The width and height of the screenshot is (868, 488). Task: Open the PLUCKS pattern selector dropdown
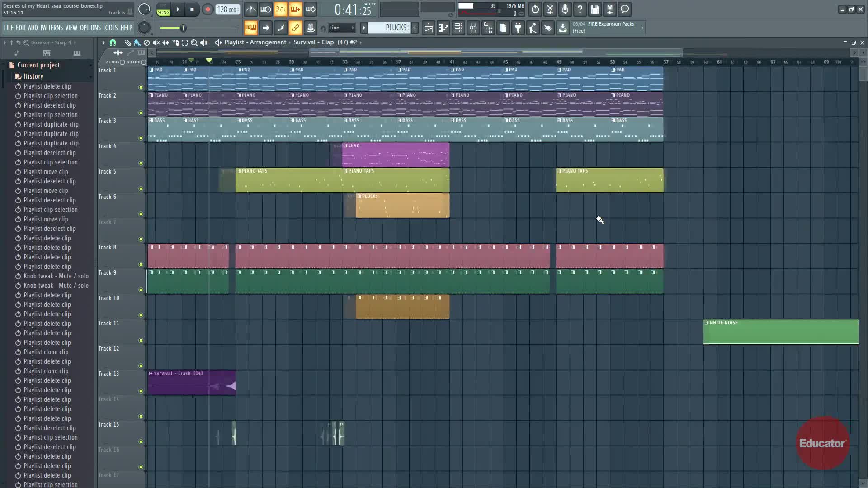click(390, 28)
